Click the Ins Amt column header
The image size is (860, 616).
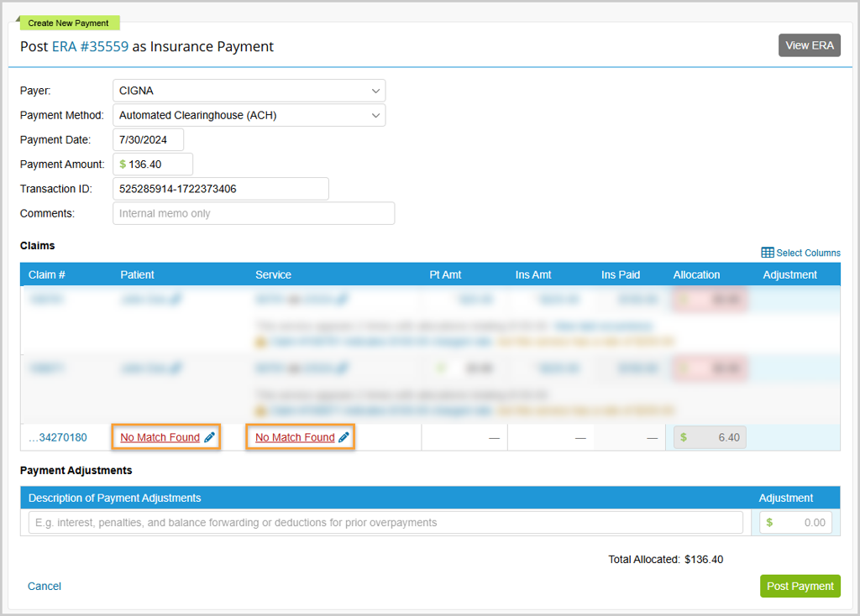pyautogui.click(x=533, y=274)
